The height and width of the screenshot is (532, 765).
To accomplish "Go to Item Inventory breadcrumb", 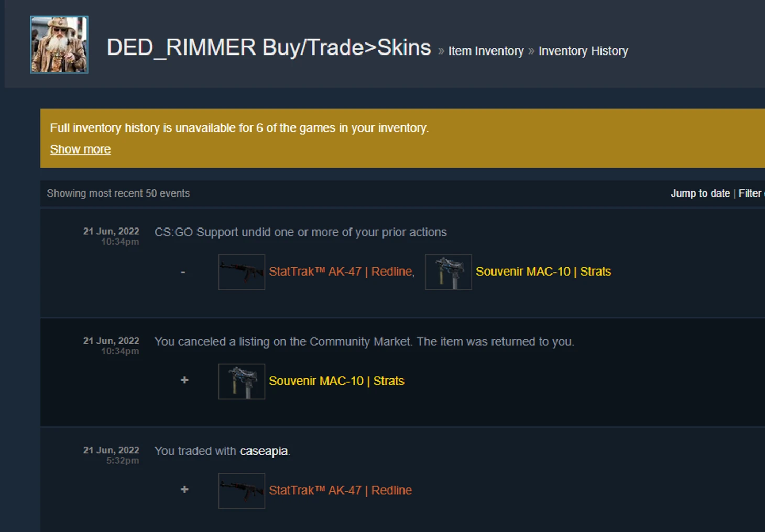I will coord(486,51).
